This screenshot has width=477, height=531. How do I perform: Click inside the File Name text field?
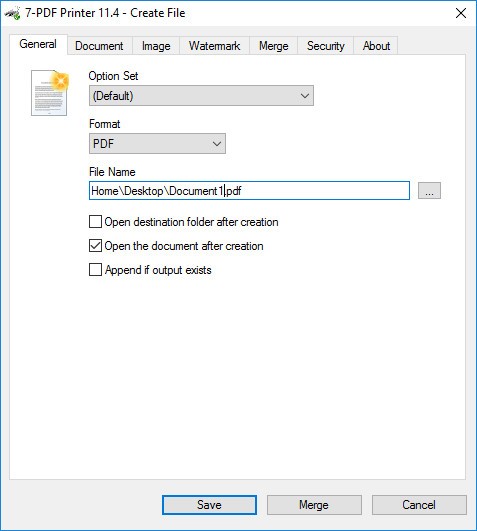[x=249, y=191]
